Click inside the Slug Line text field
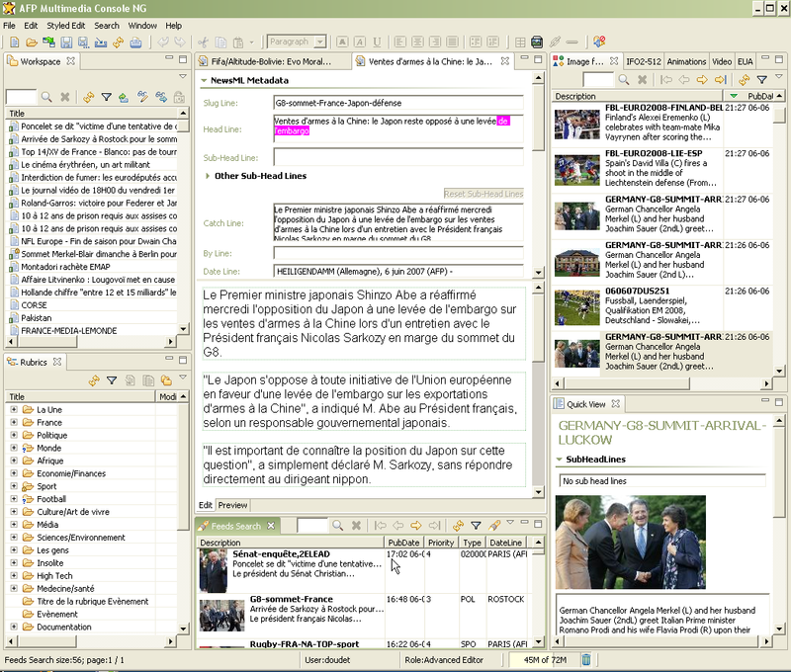This screenshot has height=672, width=791. (397, 103)
